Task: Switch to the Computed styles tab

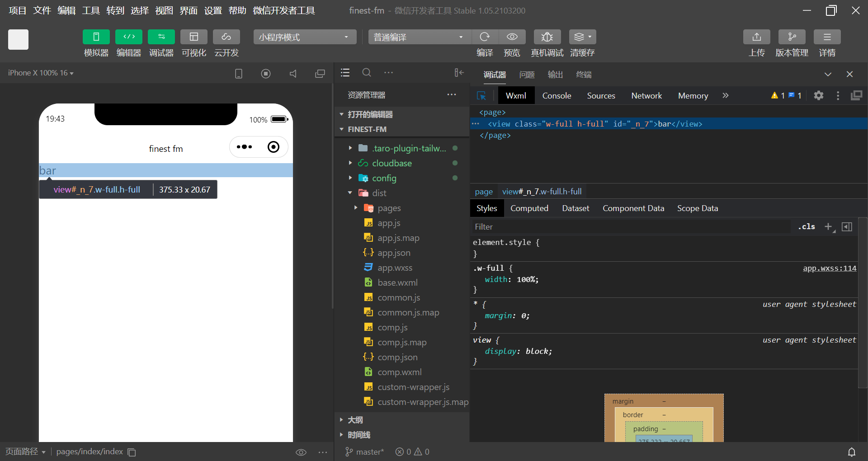Action: click(x=529, y=208)
